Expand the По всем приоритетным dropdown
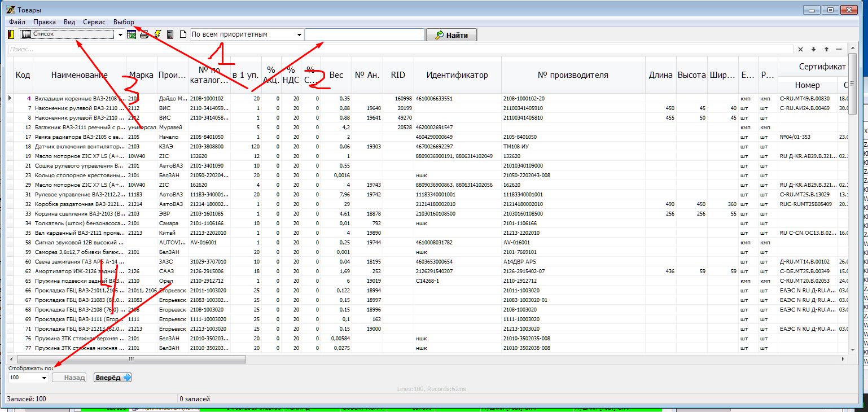 pos(299,35)
